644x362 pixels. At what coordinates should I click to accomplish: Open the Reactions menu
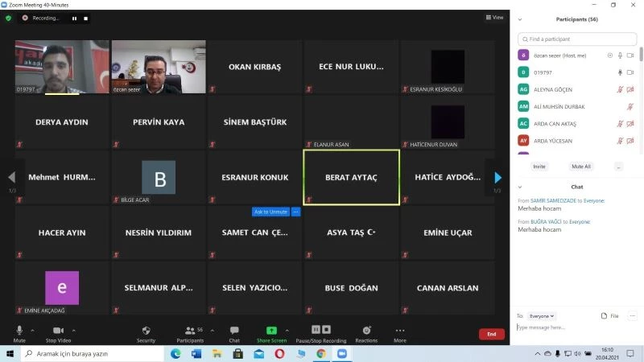366,332
